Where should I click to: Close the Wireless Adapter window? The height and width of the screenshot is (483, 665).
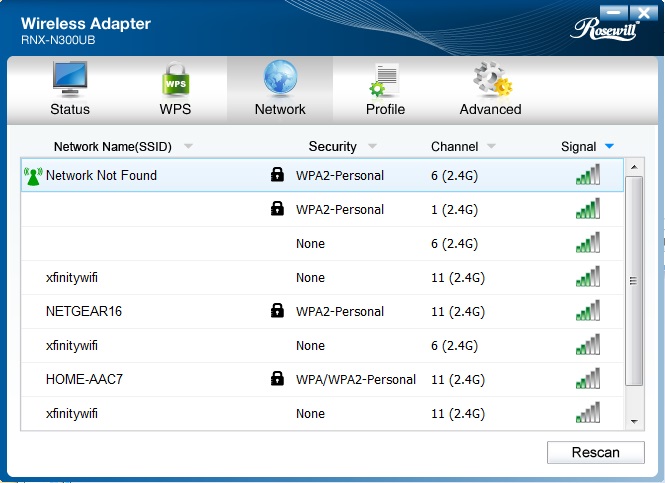pos(643,13)
